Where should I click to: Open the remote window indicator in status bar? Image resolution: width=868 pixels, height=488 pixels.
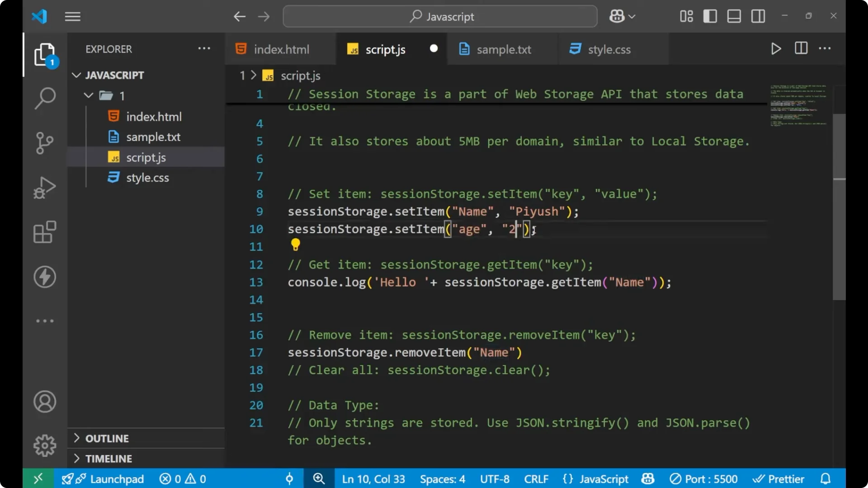click(38, 479)
